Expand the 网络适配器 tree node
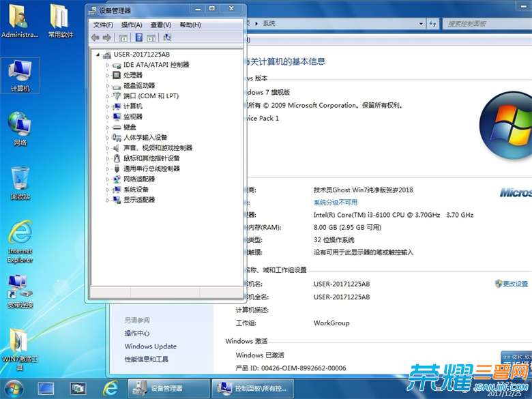This screenshot has height=399, width=532. (x=108, y=179)
